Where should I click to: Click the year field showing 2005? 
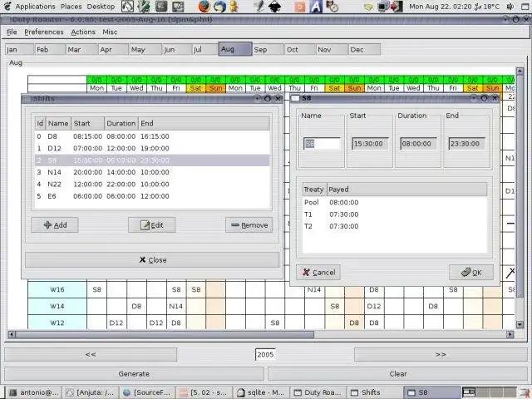[x=265, y=355]
